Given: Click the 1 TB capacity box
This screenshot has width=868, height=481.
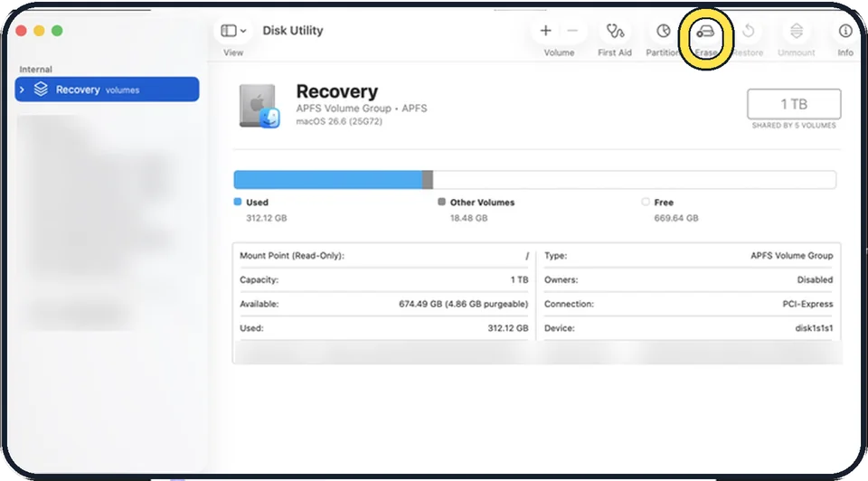Looking at the screenshot, I should click(794, 104).
